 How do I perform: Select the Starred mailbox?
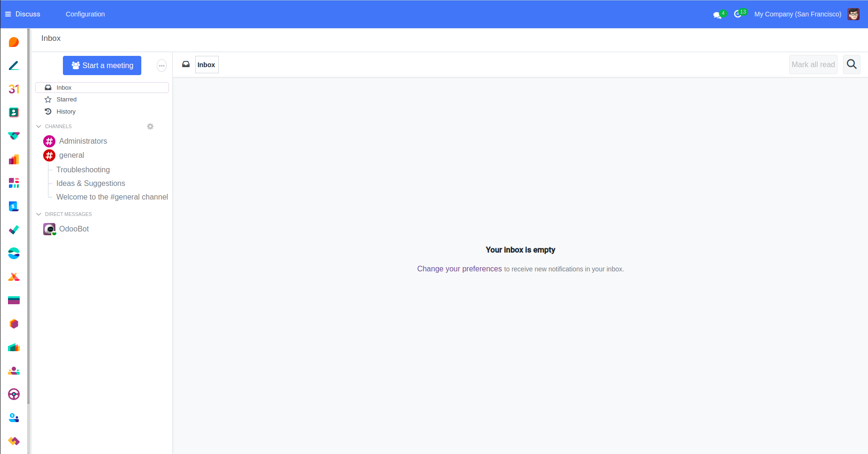66,100
